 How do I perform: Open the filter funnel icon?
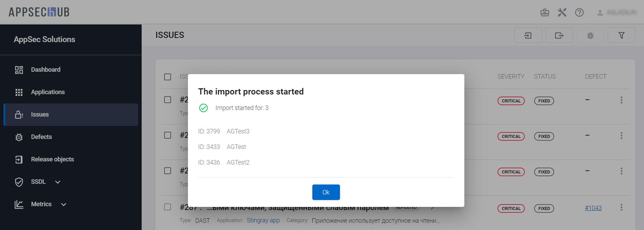click(x=621, y=35)
